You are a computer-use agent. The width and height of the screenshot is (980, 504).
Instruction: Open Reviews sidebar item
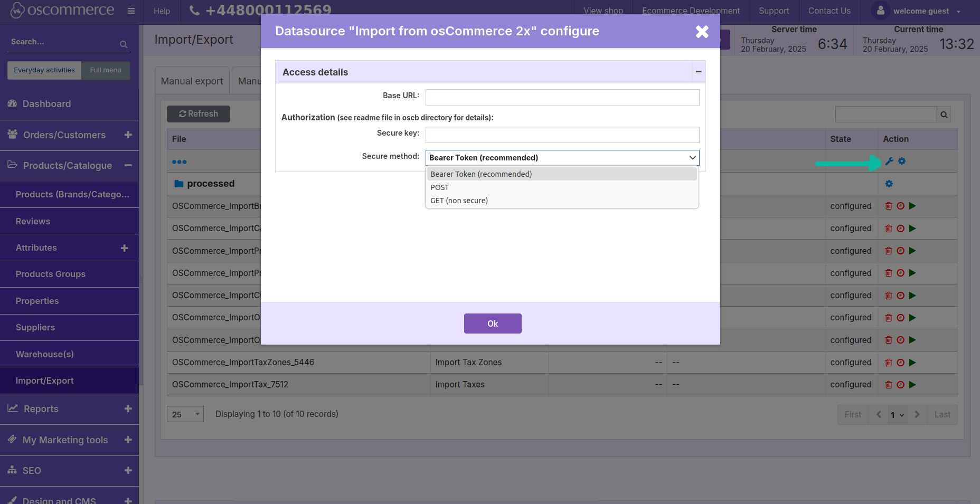tap(33, 222)
